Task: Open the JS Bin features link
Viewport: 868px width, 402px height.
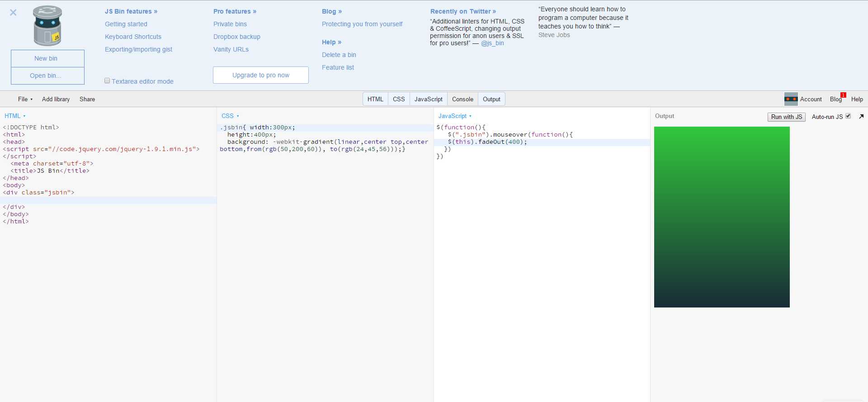Action: click(131, 11)
